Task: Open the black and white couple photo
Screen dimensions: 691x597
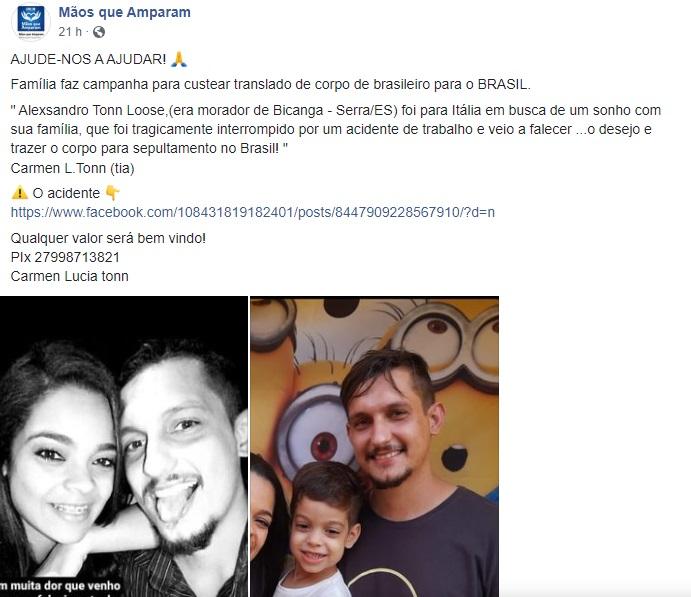Action: 124,446
